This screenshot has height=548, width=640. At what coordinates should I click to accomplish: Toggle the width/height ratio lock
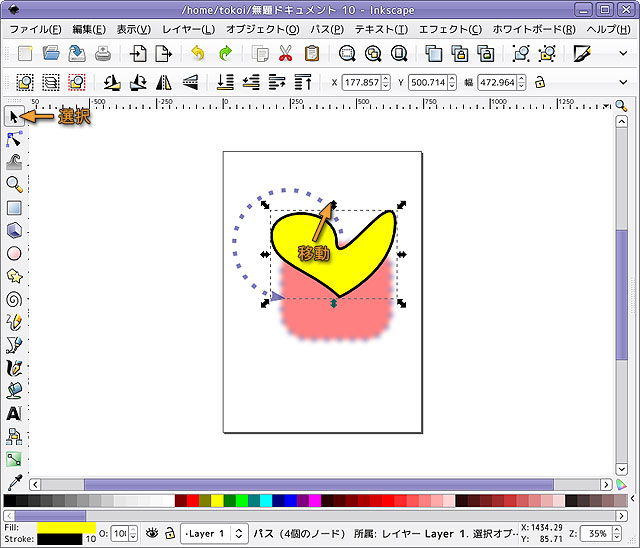(540, 82)
